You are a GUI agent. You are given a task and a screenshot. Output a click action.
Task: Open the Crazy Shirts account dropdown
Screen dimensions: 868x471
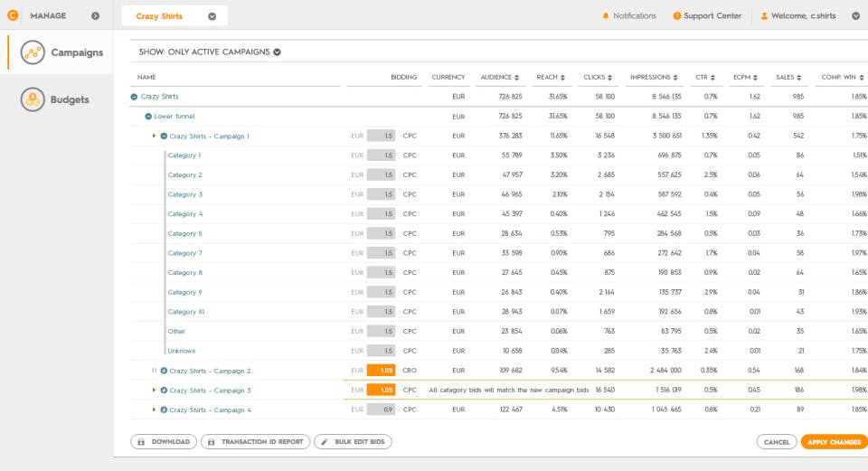click(x=212, y=16)
